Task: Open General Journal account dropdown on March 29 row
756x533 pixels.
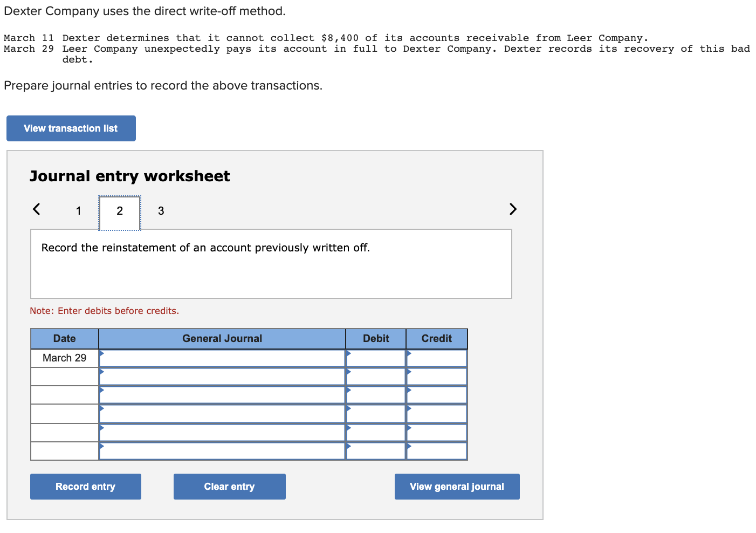Action: click(222, 358)
